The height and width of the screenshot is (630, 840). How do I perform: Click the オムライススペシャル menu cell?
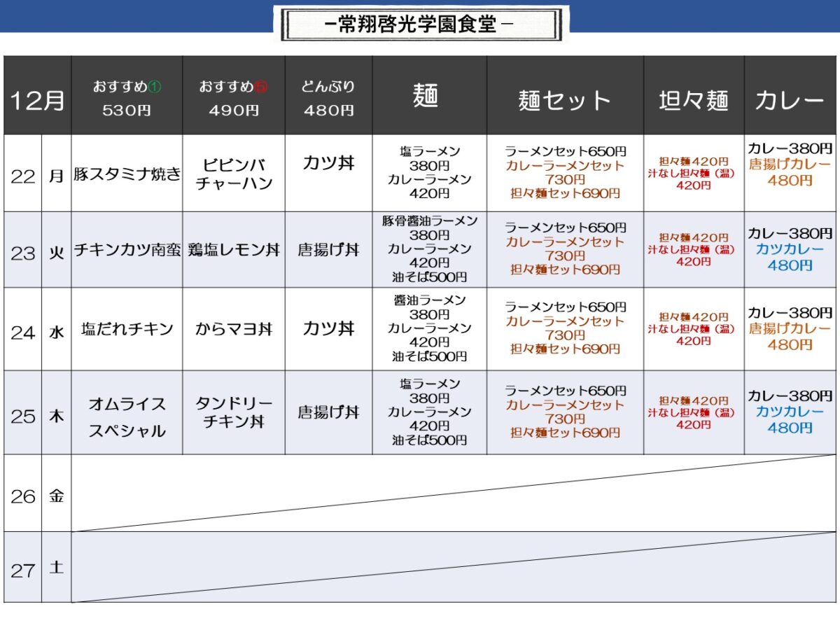pos(127,416)
